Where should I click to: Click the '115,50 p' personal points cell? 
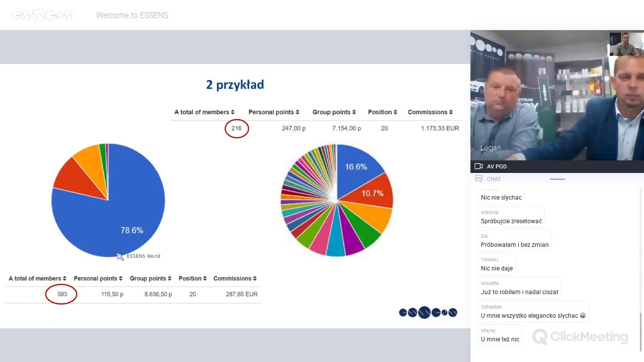pos(112,294)
